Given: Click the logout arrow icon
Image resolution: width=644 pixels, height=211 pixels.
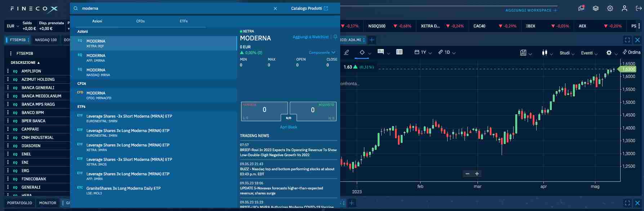Looking at the screenshot, I should point(639,8).
